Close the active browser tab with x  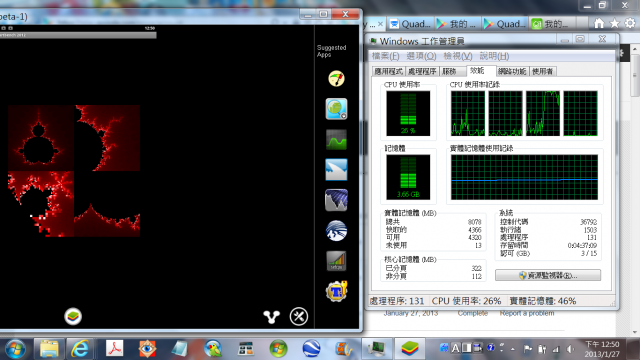380,24
